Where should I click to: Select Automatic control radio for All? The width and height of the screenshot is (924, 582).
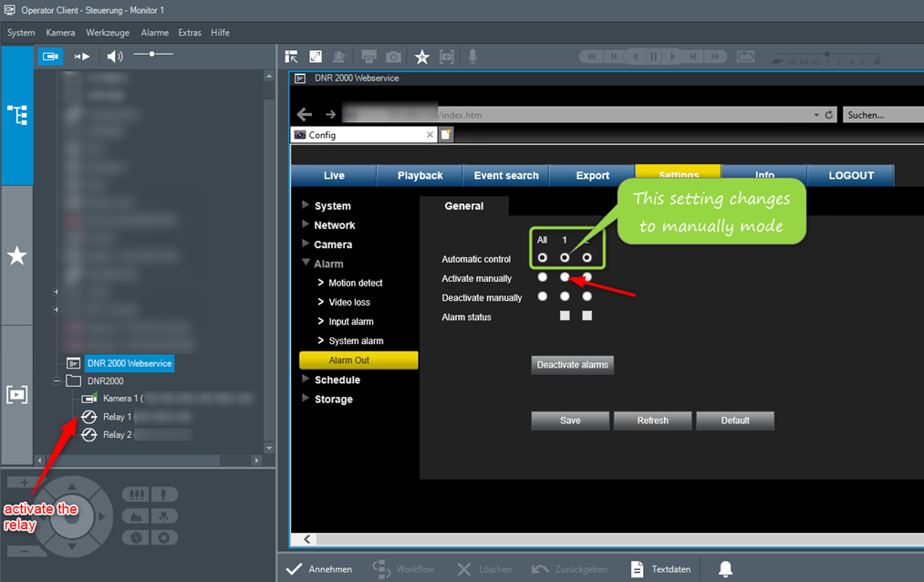[x=543, y=258]
